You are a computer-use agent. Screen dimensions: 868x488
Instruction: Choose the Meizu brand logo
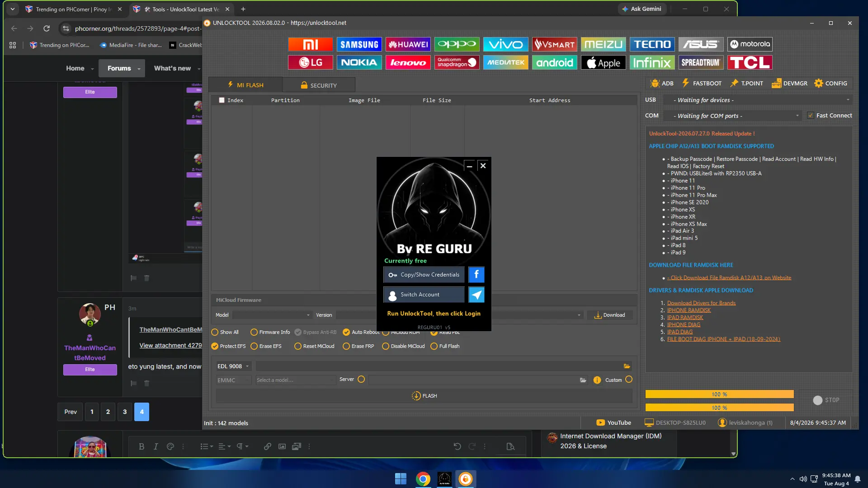click(x=604, y=44)
